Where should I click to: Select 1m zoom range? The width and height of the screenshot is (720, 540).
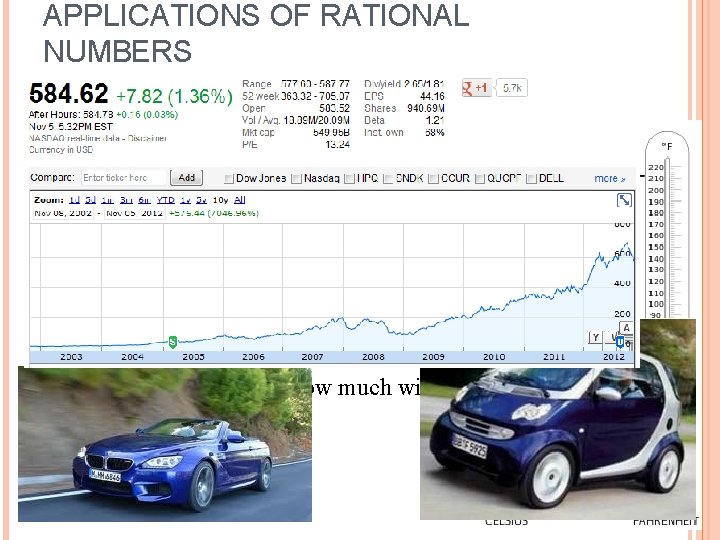(107, 200)
